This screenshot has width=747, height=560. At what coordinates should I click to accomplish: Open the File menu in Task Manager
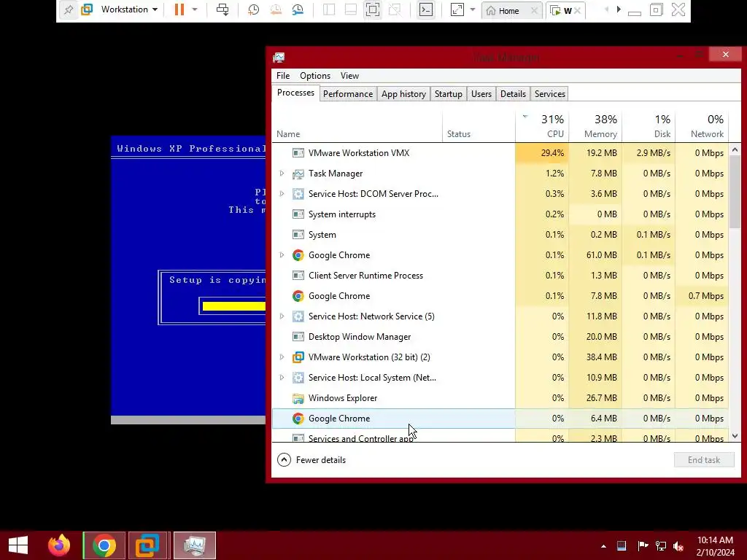(282, 76)
